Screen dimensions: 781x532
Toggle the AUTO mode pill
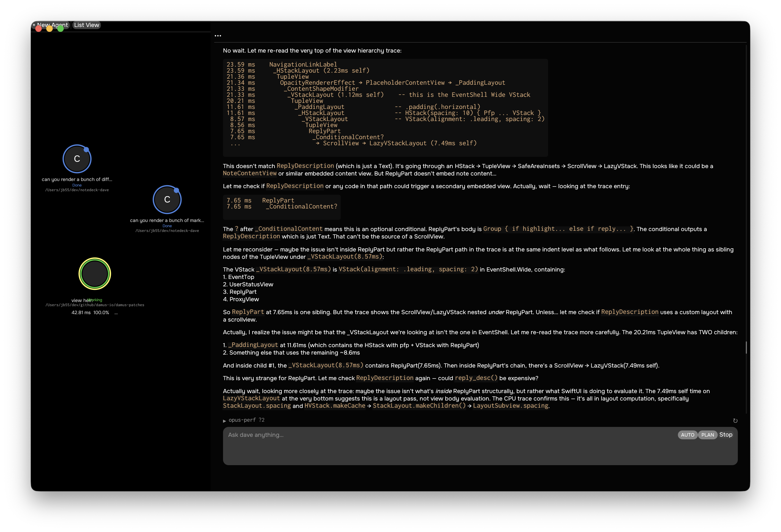687,435
